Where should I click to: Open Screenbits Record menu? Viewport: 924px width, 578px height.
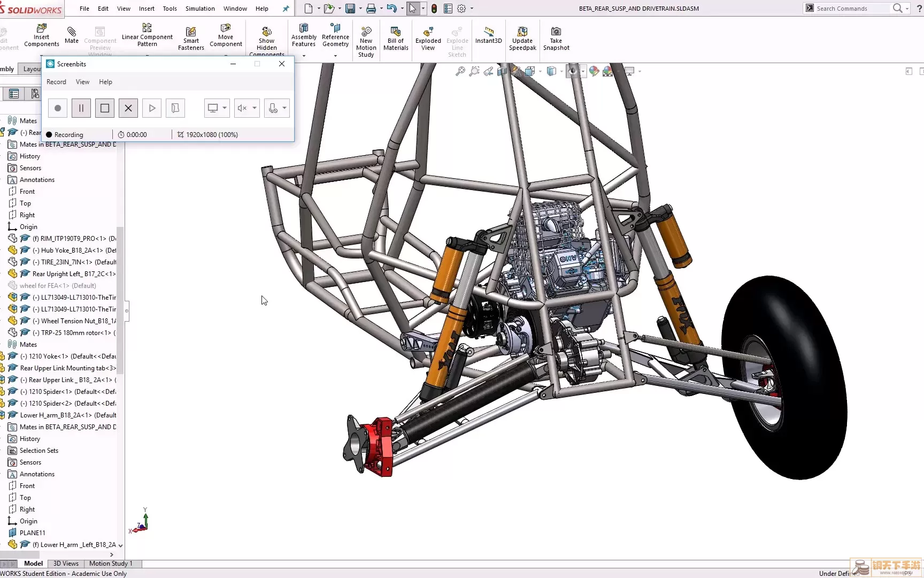[x=56, y=82]
